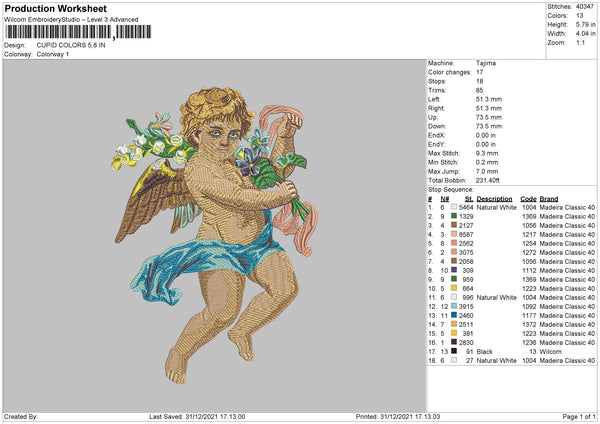Choose the dark maroon swatch next to 2830

pos(454,342)
